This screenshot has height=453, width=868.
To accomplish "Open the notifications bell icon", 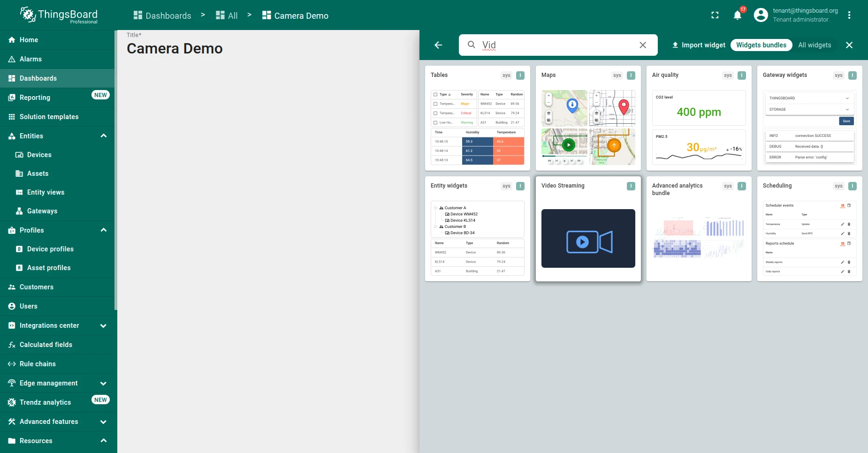I will coord(737,15).
